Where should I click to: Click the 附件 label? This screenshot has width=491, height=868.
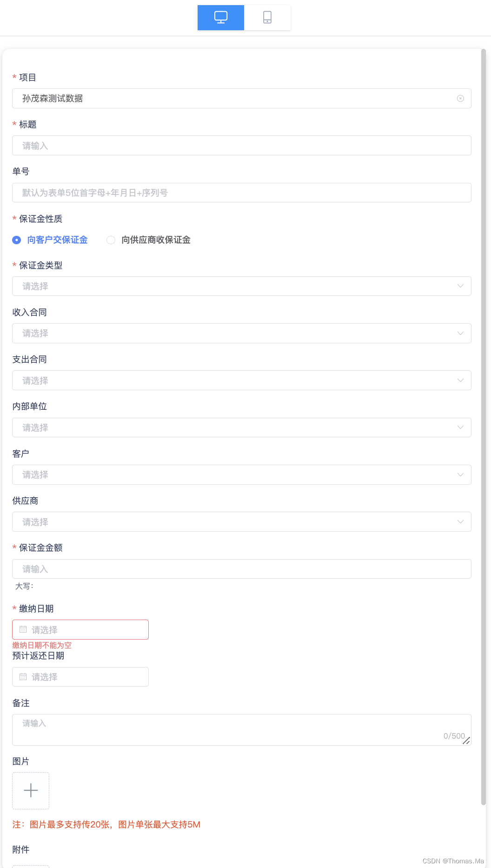click(x=21, y=849)
